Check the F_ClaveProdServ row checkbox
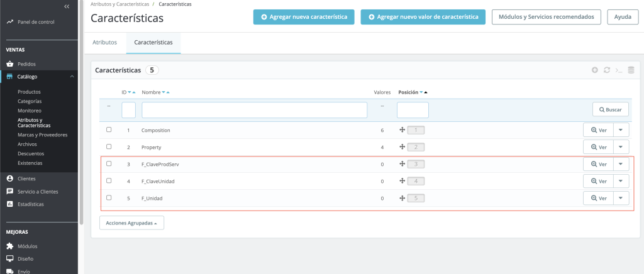The height and width of the screenshot is (274, 644). 109,163
